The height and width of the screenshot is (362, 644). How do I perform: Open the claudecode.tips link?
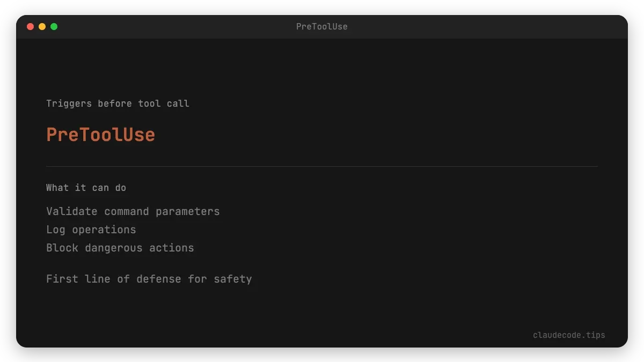pos(569,335)
